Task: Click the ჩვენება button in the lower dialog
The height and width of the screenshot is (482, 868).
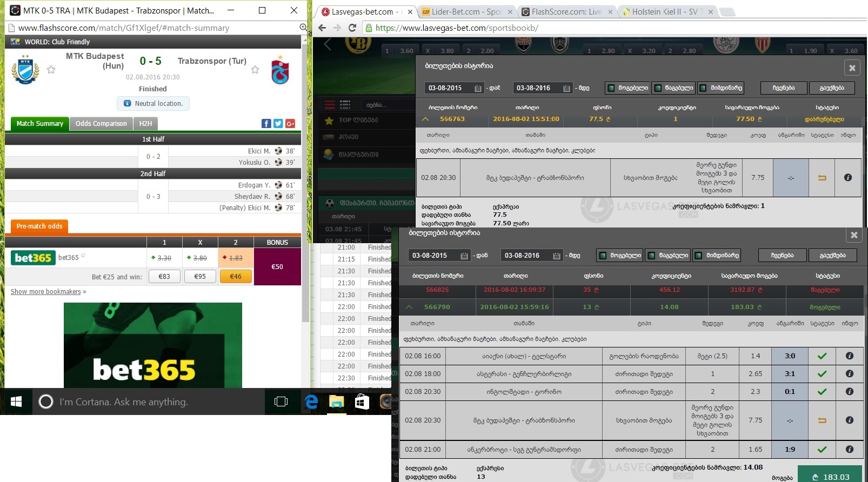Action: click(x=782, y=256)
